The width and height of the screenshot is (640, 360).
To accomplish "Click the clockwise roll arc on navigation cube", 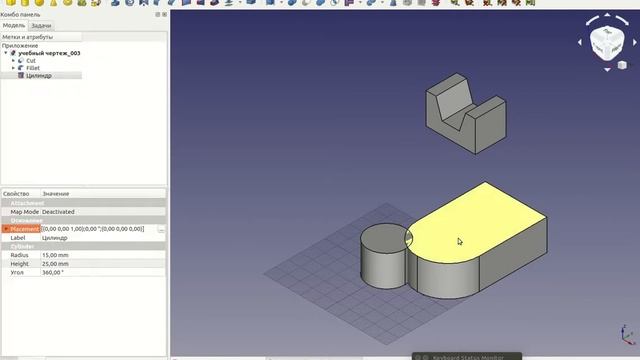I will tap(622, 20).
